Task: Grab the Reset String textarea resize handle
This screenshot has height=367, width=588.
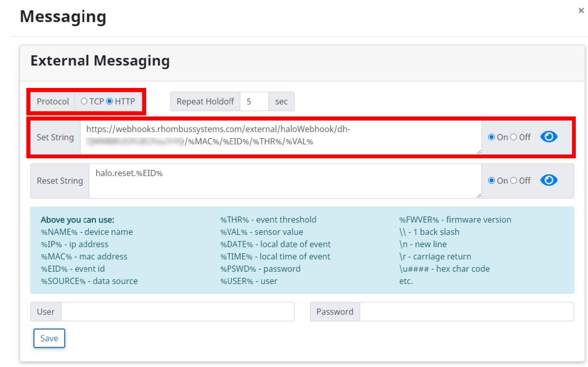Action: pos(479,195)
